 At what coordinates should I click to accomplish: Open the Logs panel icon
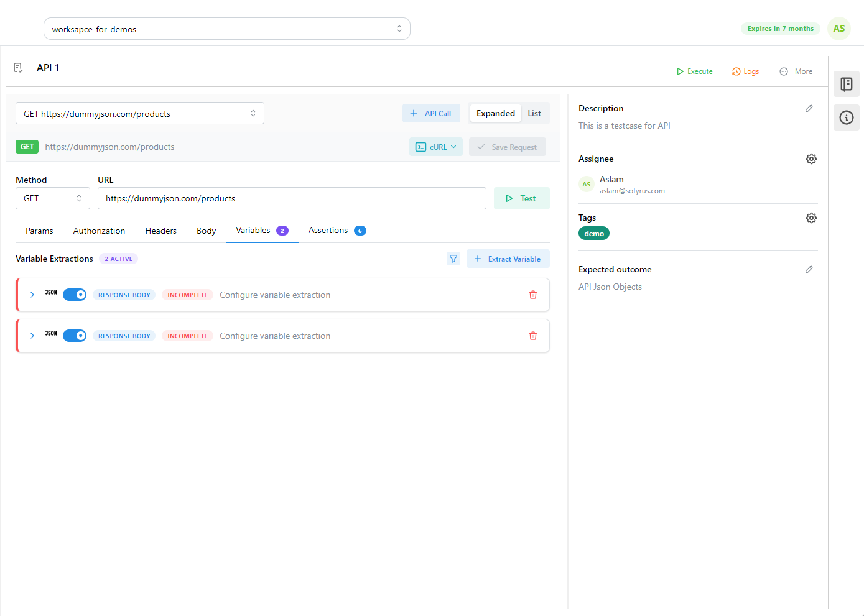(x=735, y=71)
